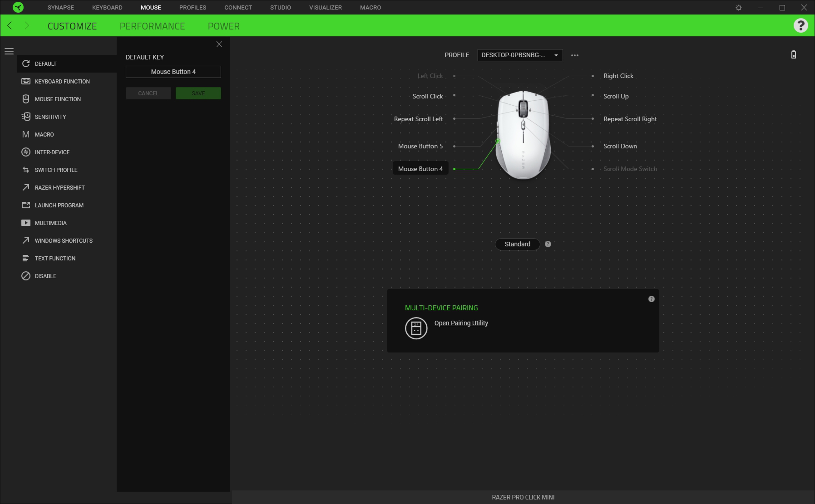Select Keyboard Function in the sidebar
The height and width of the screenshot is (504, 815).
[x=62, y=81]
